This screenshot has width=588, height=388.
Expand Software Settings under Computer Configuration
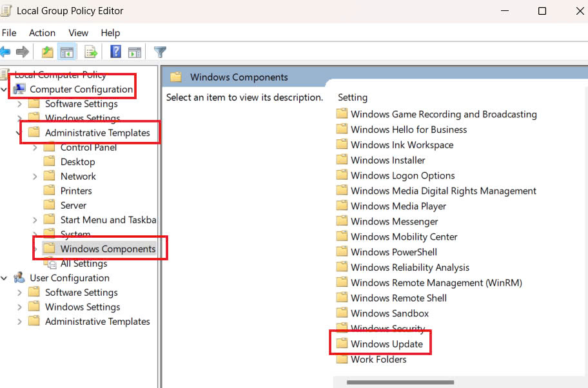click(19, 104)
